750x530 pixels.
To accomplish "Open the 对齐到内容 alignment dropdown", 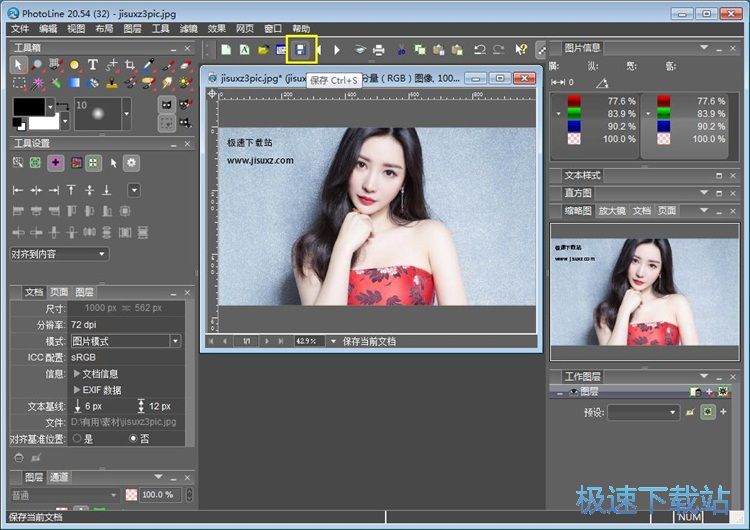I will pyautogui.click(x=59, y=254).
